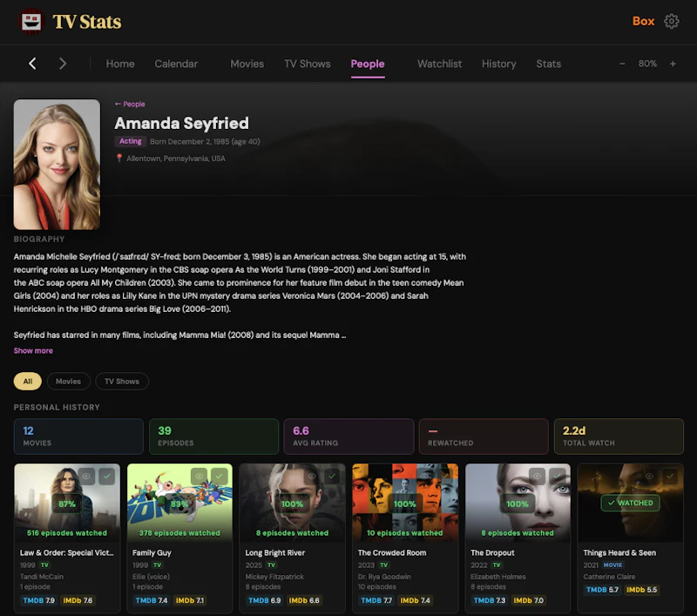Open settings via the gear icon
697x616 pixels.
671,21
